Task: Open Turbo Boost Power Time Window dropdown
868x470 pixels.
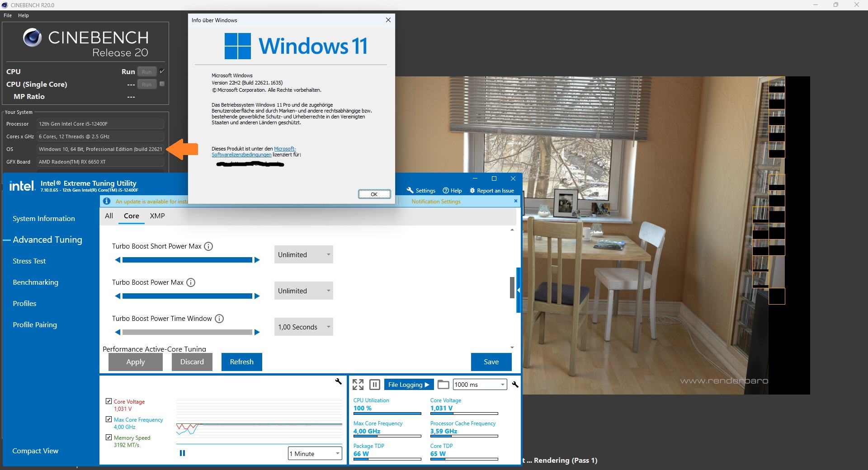Action: tap(303, 327)
